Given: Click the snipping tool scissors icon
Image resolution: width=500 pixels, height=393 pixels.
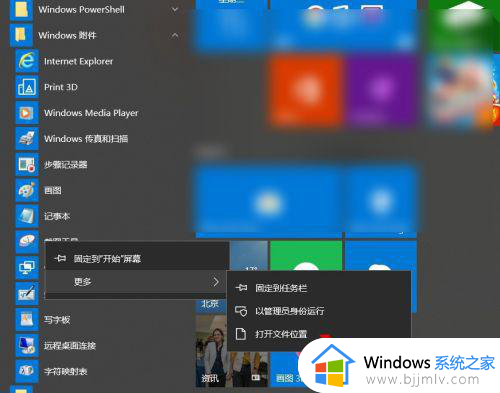Looking at the screenshot, I should (27, 242).
